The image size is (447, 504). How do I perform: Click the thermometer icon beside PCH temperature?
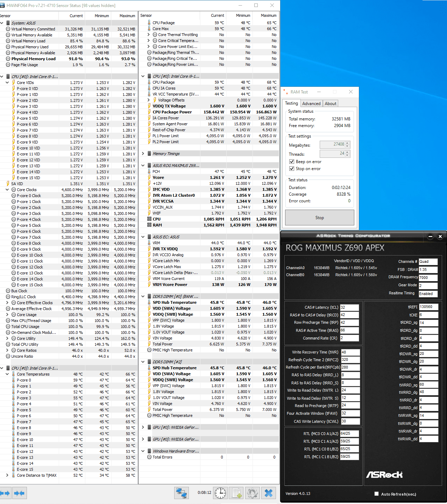[x=149, y=171]
